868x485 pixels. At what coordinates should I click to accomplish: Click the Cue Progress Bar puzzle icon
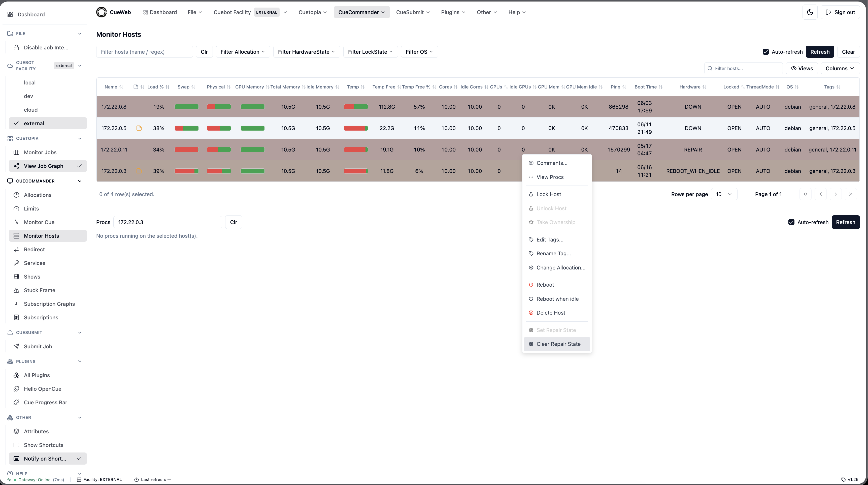pyautogui.click(x=16, y=402)
